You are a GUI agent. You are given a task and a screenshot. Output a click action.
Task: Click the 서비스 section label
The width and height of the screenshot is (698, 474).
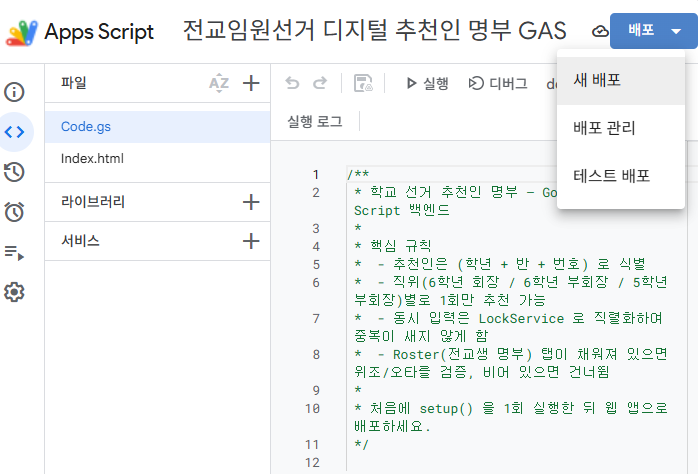click(x=80, y=241)
